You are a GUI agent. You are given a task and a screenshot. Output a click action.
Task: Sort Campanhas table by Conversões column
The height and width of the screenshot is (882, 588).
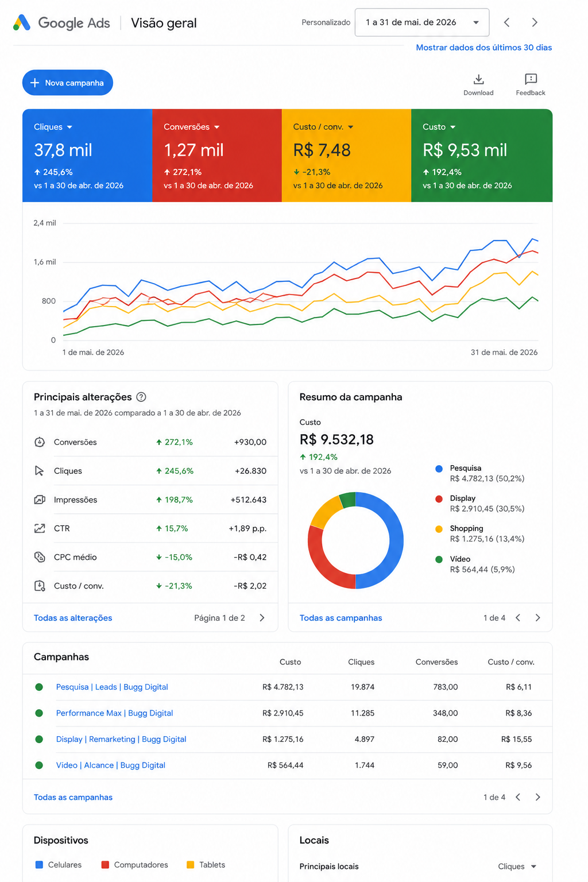[x=436, y=662]
